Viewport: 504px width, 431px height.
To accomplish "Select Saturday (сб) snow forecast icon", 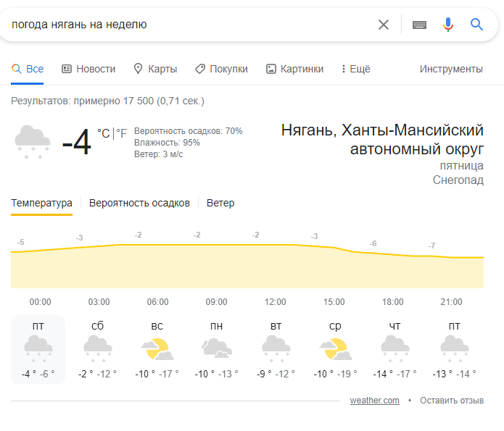I will 98,348.
